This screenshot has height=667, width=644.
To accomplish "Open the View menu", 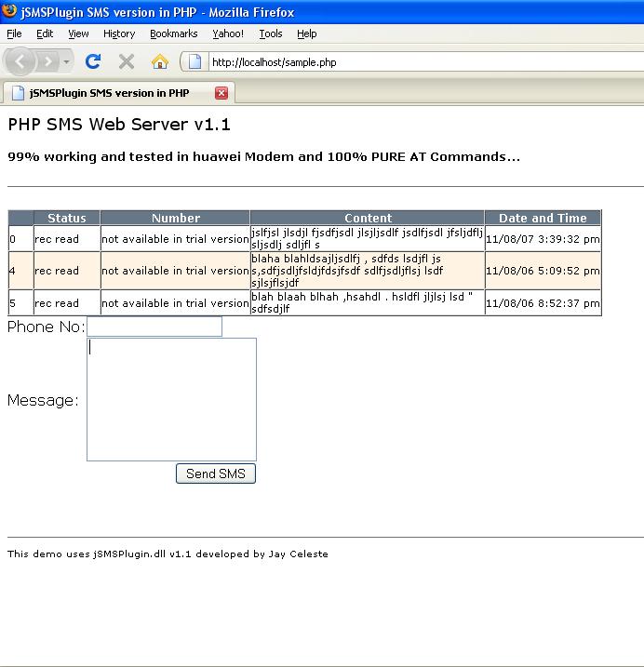I will pyautogui.click(x=78, y=33).
